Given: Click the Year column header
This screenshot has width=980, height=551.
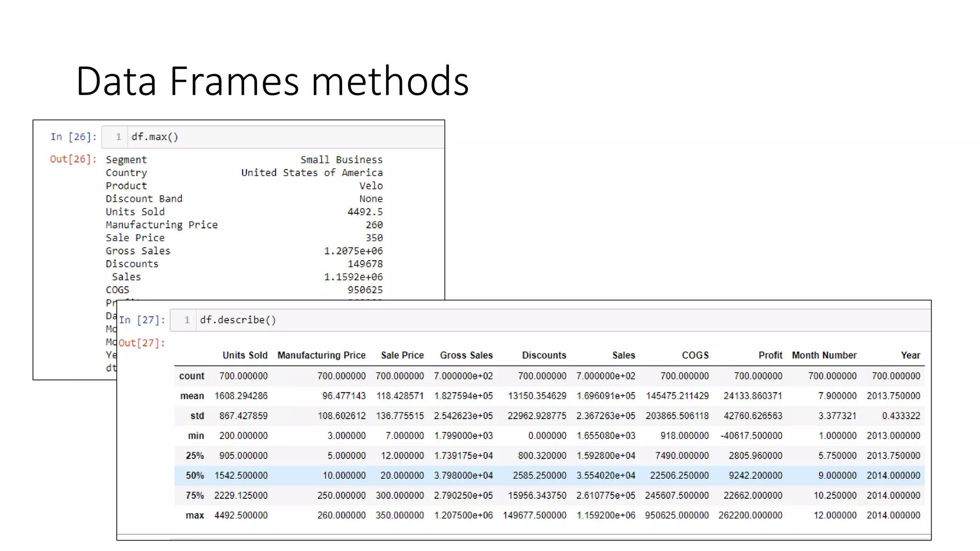Looking at the screenshot, I should [x=911, y=355].
